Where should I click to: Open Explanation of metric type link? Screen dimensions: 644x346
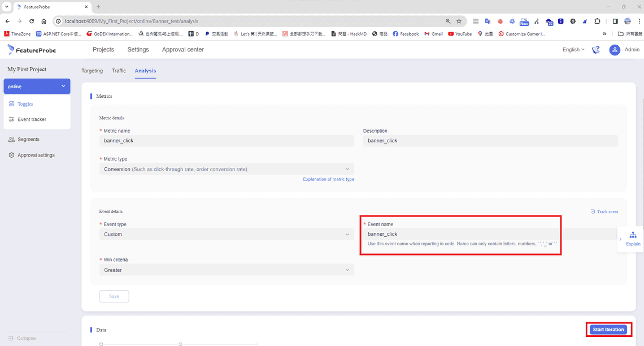tap(328, 179)
